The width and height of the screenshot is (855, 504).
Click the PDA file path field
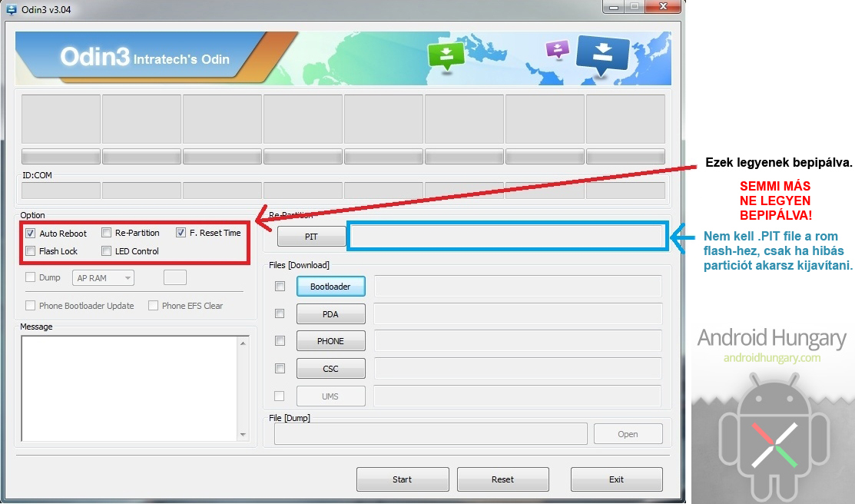coord(518,314)
